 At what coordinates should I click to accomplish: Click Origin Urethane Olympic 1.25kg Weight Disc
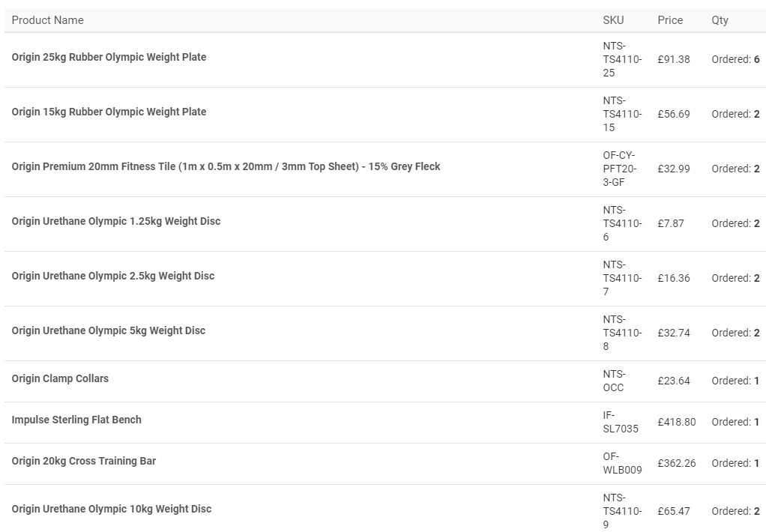click(x=115, y=221)
